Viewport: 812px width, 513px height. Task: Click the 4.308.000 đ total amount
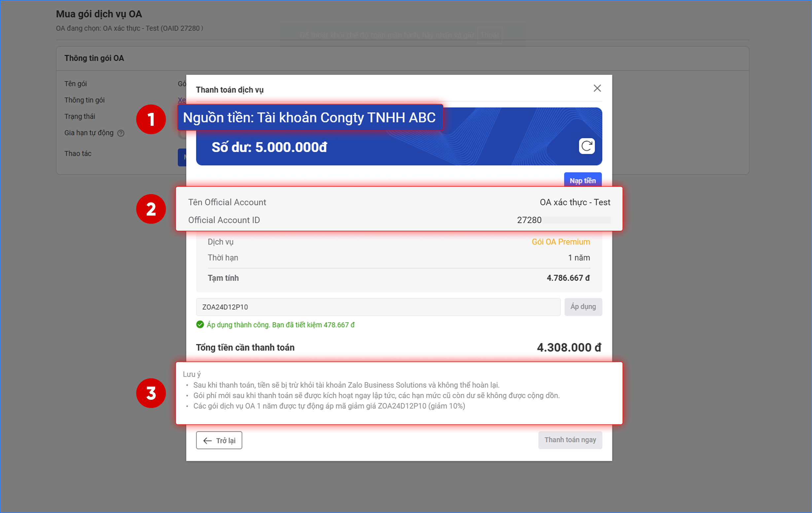click(569, 347)
